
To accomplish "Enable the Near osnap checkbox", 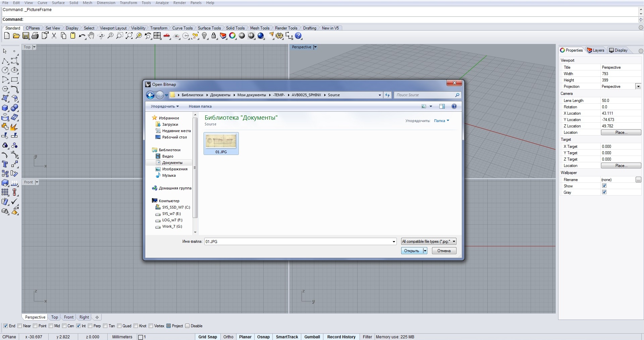I will pyautogui.click(x=20, y=326).
